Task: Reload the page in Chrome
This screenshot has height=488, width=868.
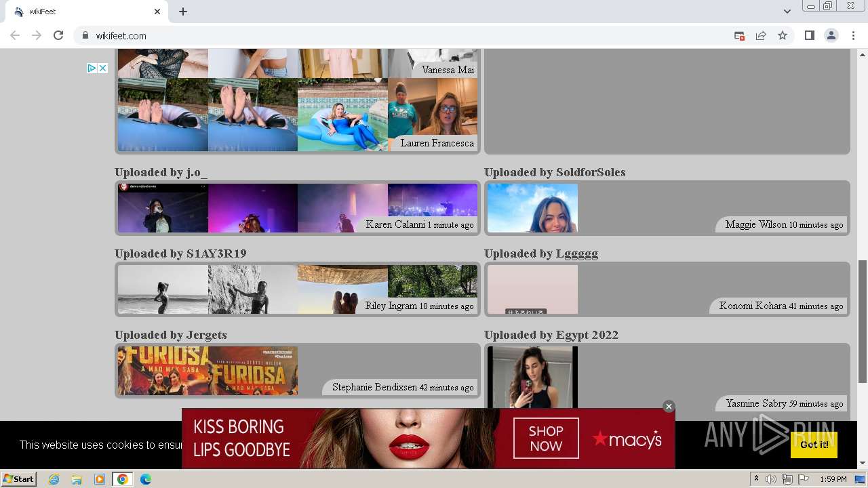Action: (x=58, y=36)
